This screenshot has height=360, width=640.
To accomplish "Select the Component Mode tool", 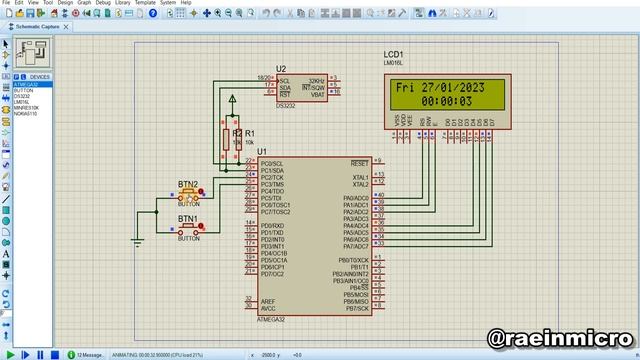I will pyautogui.click(x=6, y=55).
